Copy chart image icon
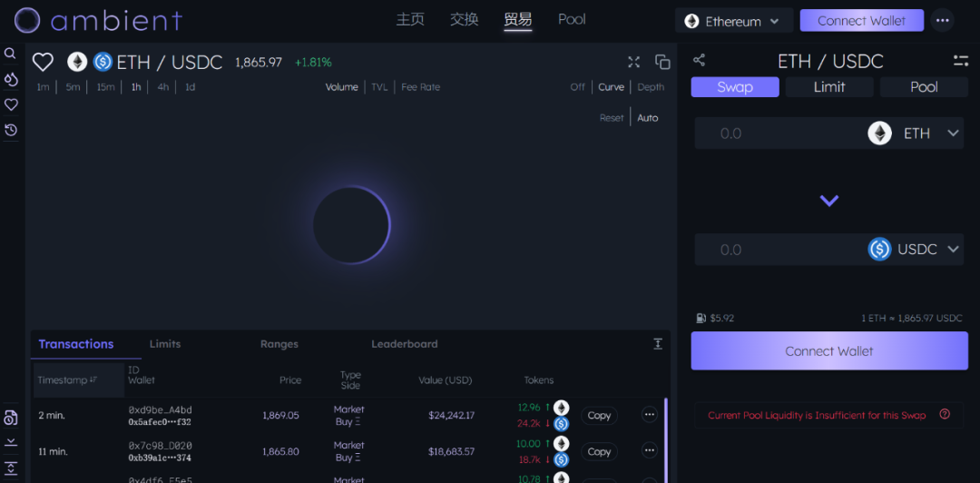 point(662,62)
